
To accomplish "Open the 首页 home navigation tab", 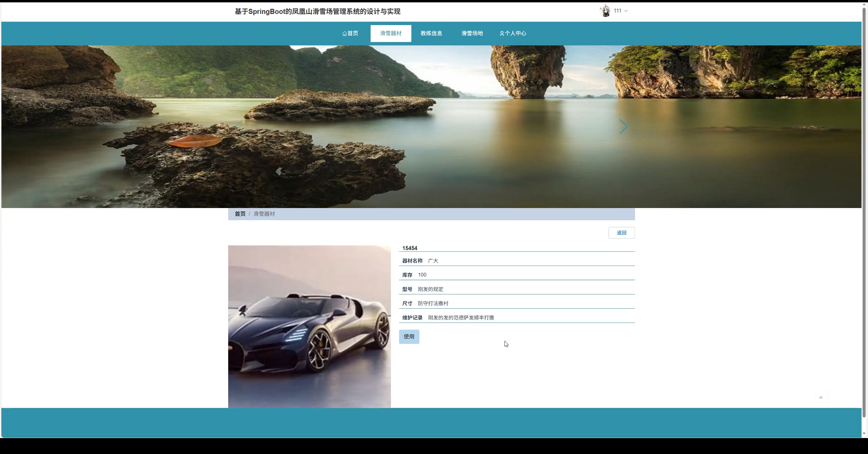I will 350,33.
